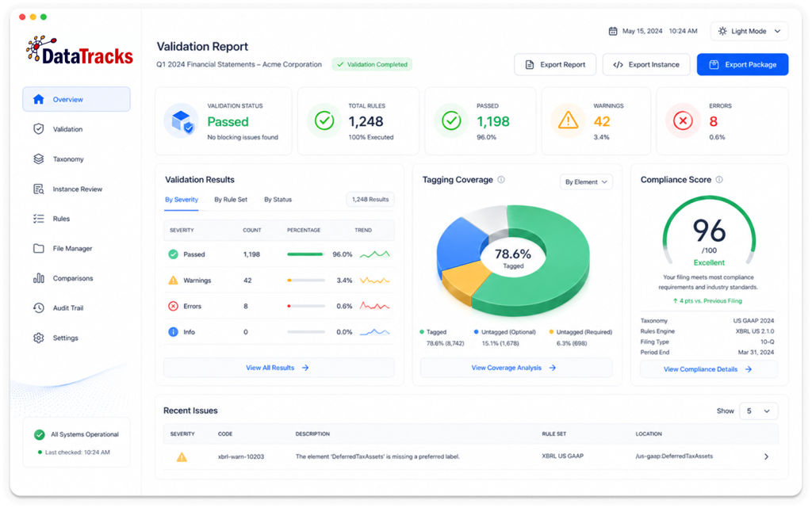This screenshot has width=812, height=508.
Task: Click the calendar icon beside the date
Action: coord(613,31)
